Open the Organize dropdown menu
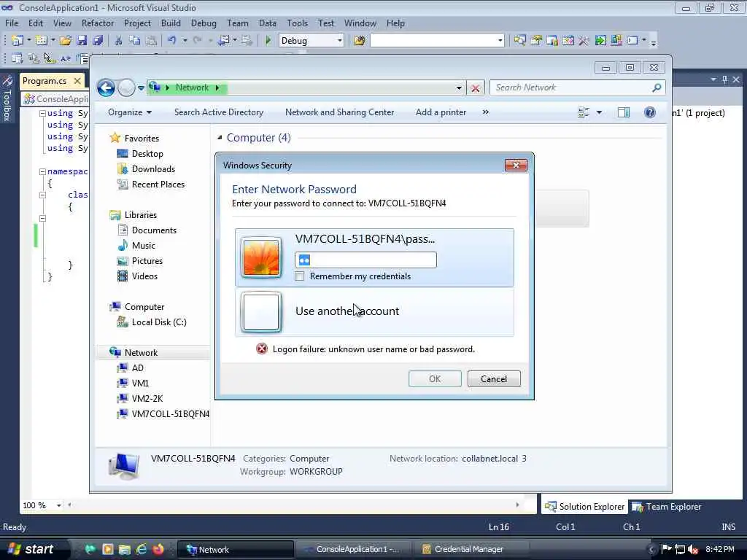This screenshot has width=747, height=560. pyautogui.click(x=130, y=112)
